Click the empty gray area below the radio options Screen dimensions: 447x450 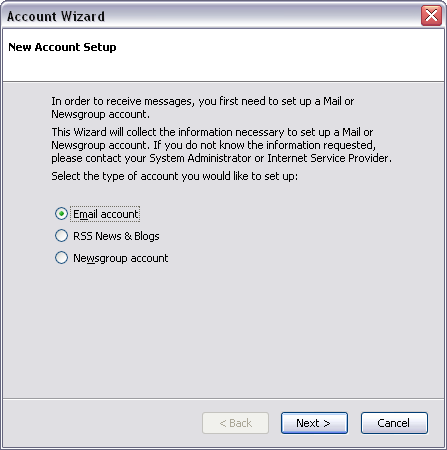[x=223, y=330]
